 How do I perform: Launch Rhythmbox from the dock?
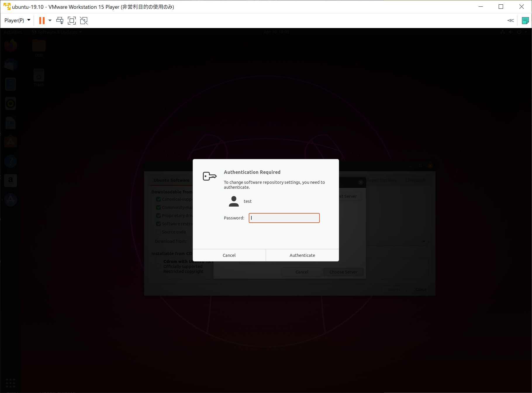click(x=11, y=103)
